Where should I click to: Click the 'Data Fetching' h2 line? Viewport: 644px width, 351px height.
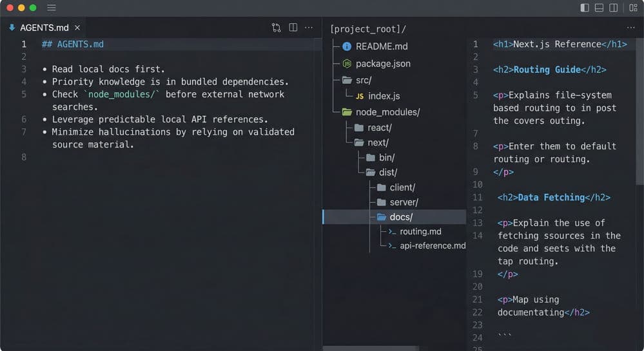pos(554,198)
